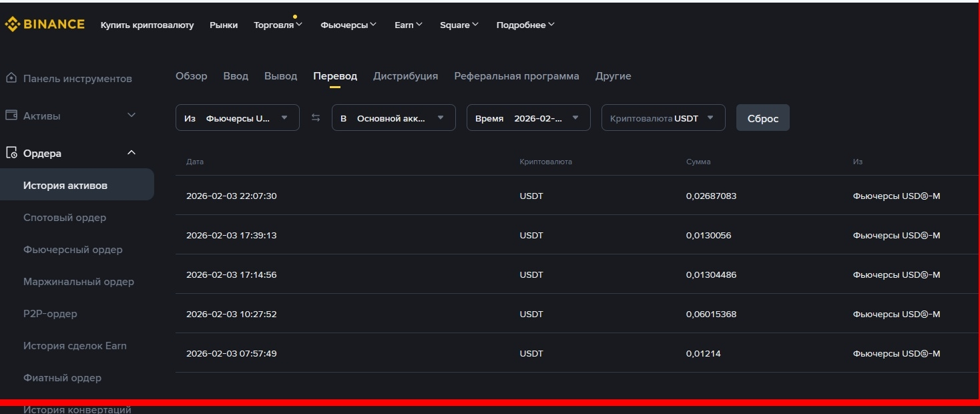Open the Криптовалюта USDT dropdown
The image size is (980, 414).
click(x=664, y=118)
